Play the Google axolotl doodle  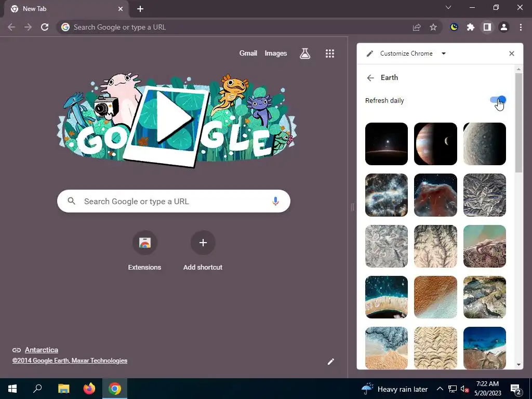point(175,117)
